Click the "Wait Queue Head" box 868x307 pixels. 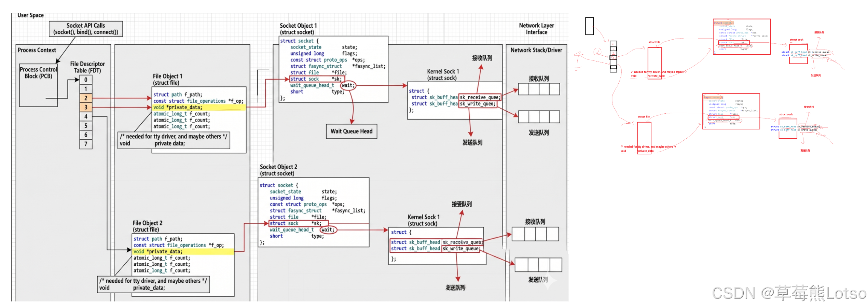[x=352, y=131]
